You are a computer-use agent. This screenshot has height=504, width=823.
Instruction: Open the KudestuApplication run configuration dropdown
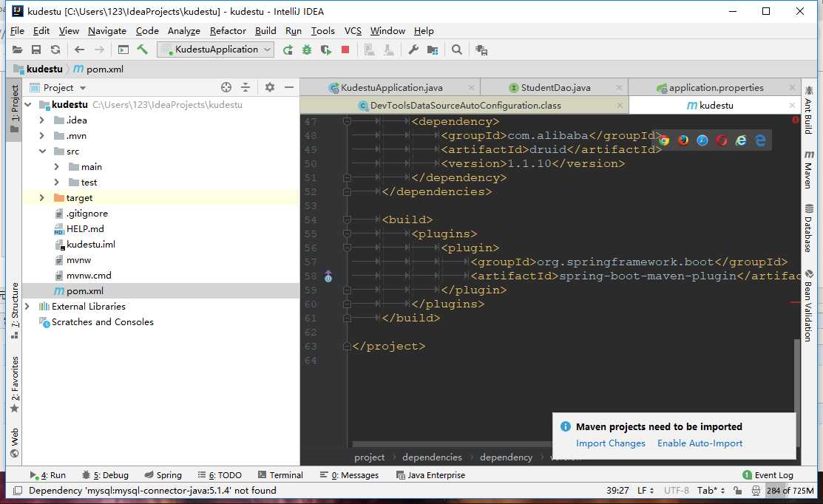[x=216, y=50]
